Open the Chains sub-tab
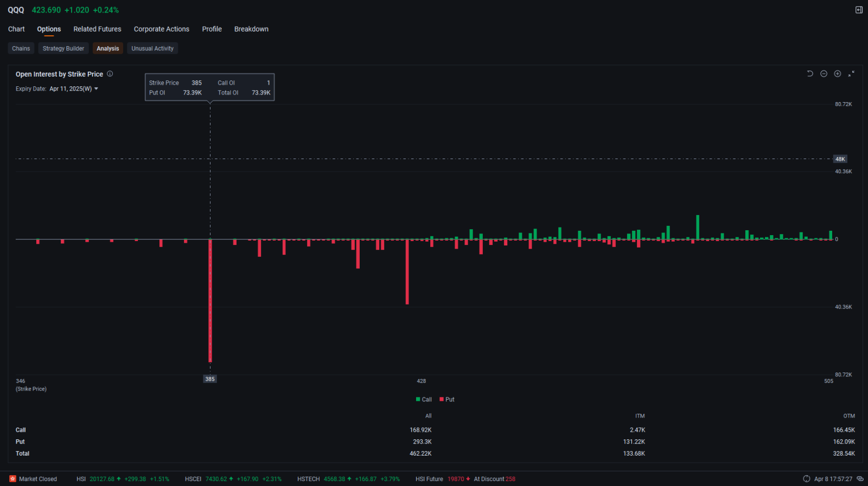The width and height of the screenshot is (868, 486). click(21, 48)
